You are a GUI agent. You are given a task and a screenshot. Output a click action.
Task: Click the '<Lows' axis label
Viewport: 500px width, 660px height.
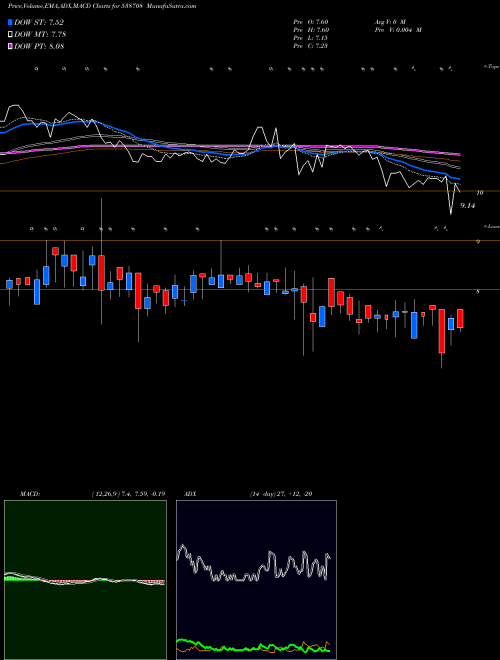coord(492,226)
